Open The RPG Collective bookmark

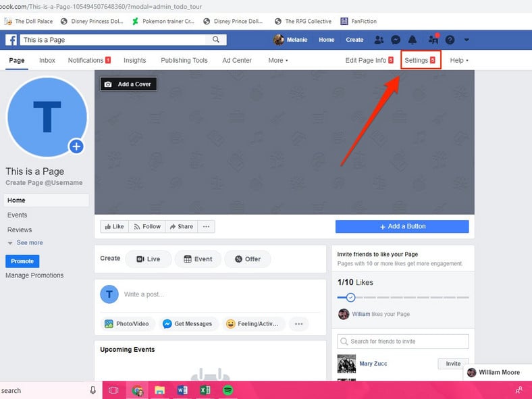(x=303, y=21)
